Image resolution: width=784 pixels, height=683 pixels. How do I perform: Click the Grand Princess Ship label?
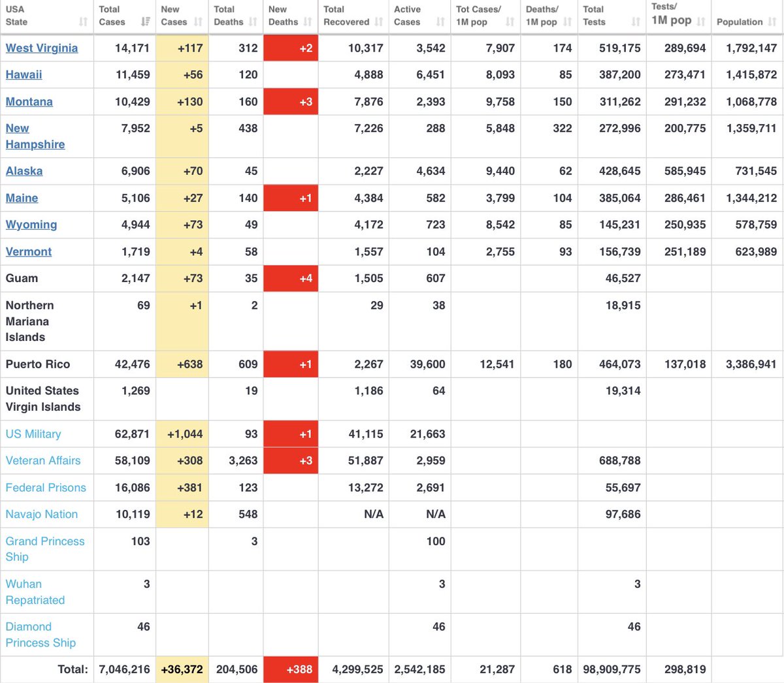click(x=45, y=548)
